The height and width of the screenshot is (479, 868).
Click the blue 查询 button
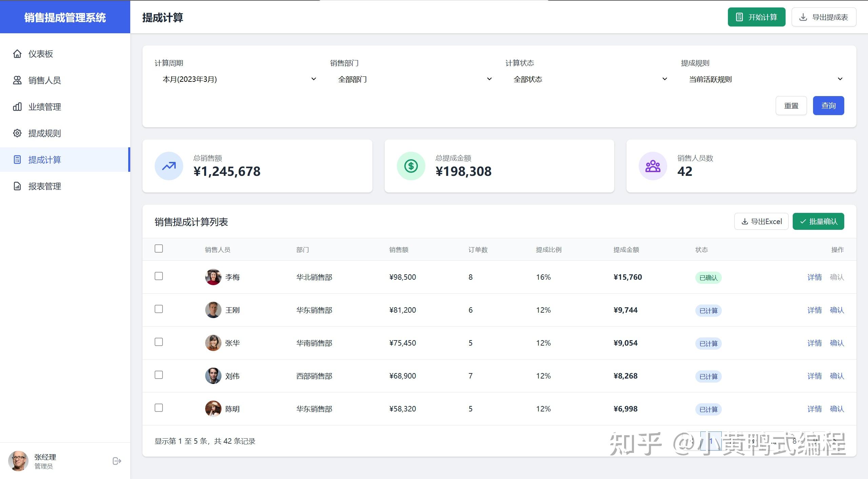tap(828, 106)
